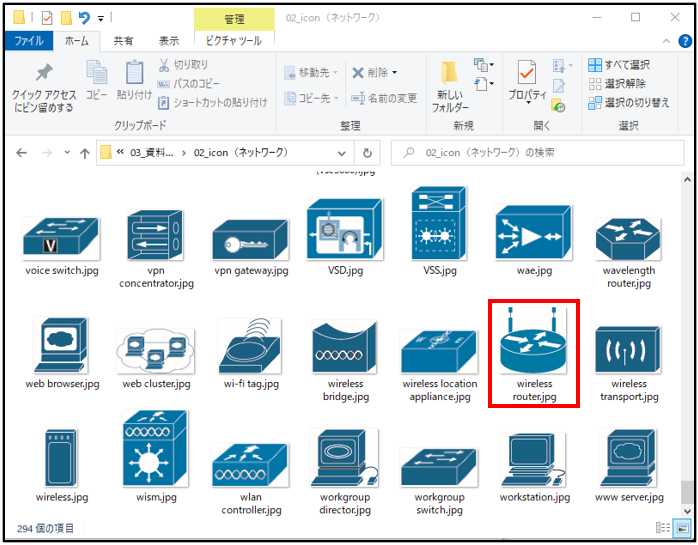Image resolution: width=698 pixels, height=545 pixels.
Task: Expand the Delete (削除) dropdown arrow
Action: (x=394, y=73)
